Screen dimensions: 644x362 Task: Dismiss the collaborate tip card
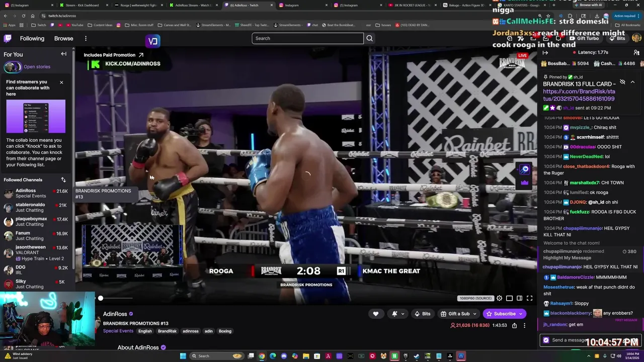[x=61, y=82]
